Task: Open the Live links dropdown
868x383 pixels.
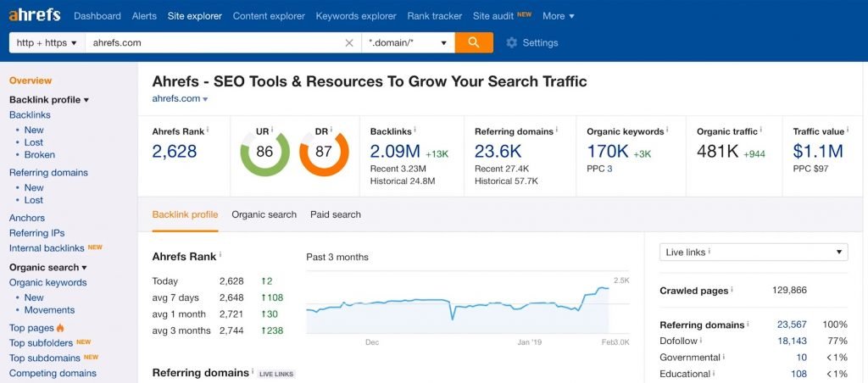Action: coord(754,252)
